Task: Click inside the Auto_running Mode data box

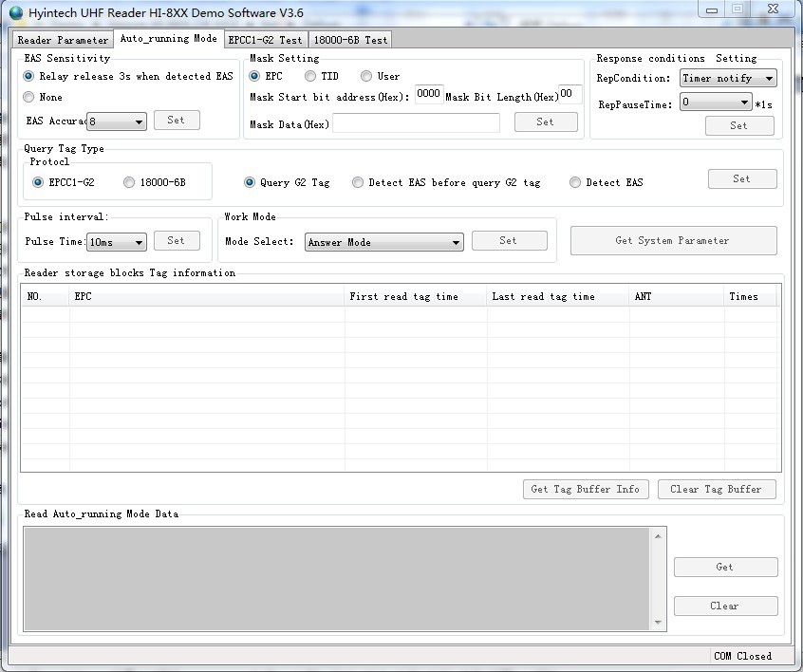Action: click(337, 579)
